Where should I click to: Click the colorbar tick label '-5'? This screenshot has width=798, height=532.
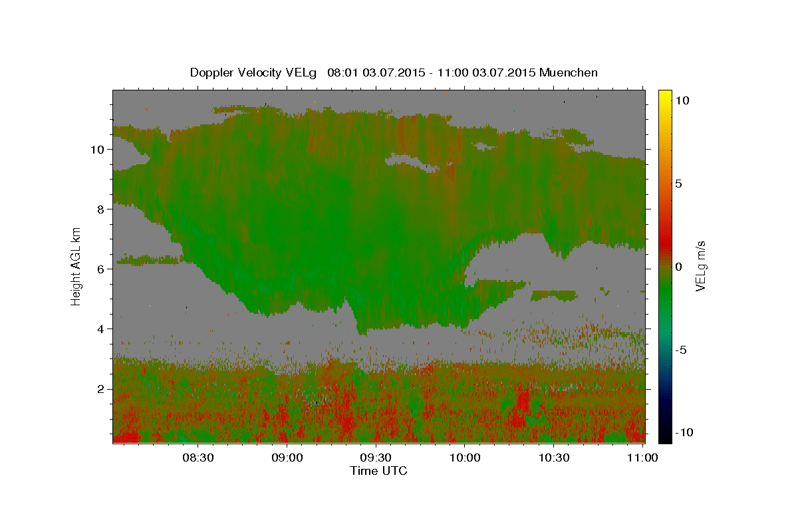(x=681, y=350)
